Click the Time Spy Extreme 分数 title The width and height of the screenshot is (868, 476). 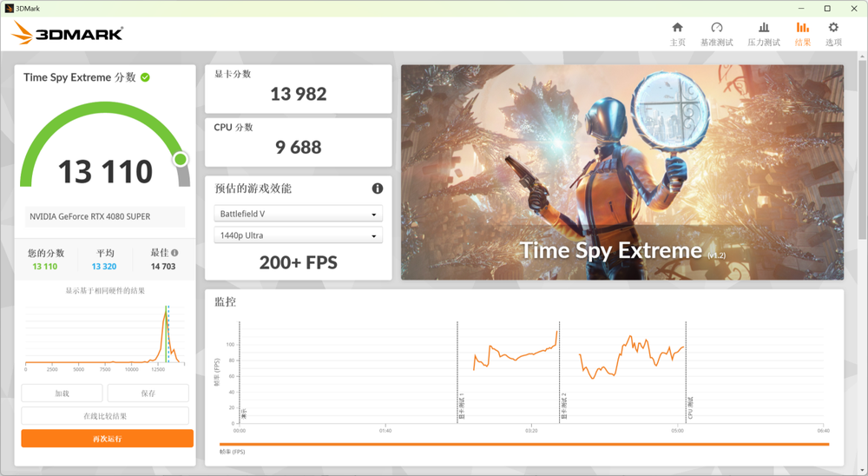[x=80, y=77]
